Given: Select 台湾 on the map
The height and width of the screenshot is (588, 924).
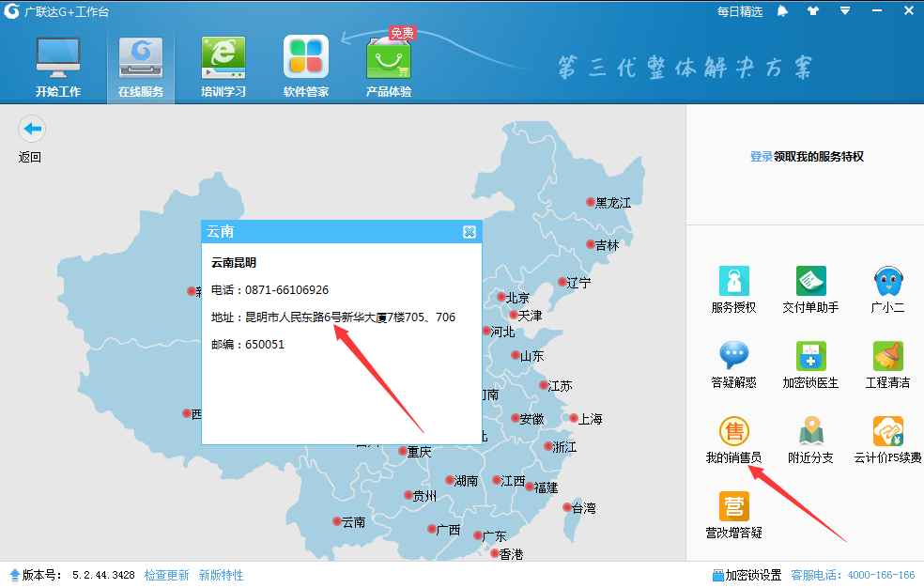Looking at the screenshot, I should pyautogui.click(x=579, y=508).
